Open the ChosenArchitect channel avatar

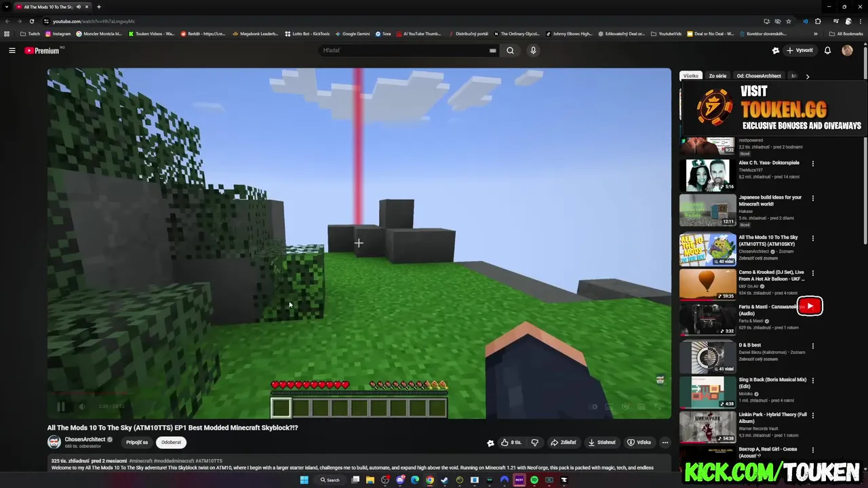[x=54, y=442]
